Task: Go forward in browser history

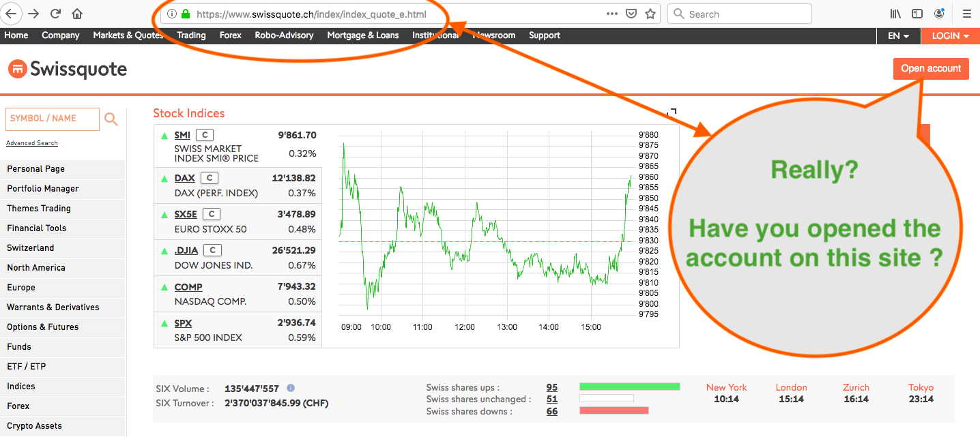Action: (x=33, y=14)
